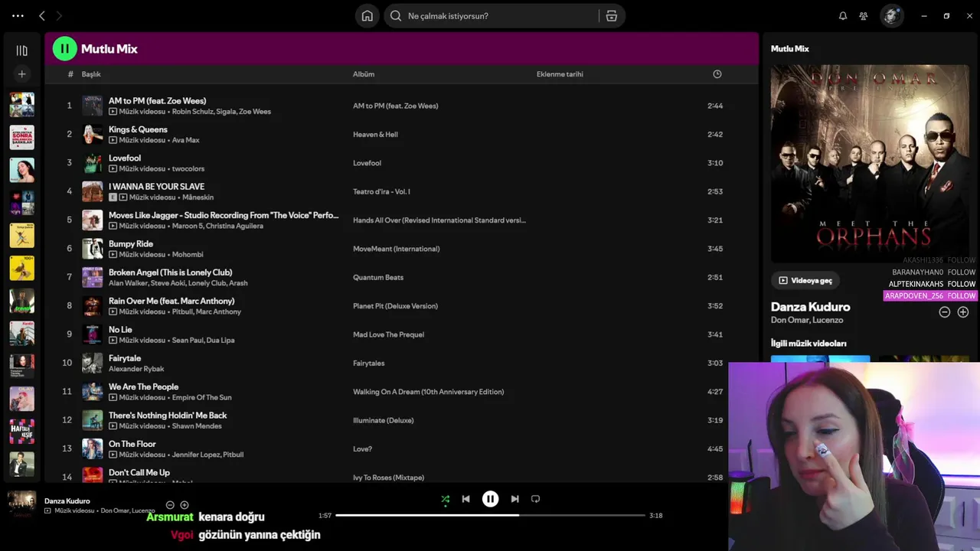Pause Mutlu Mix with green header button
980x551 pixels.
tap(64, 49)
